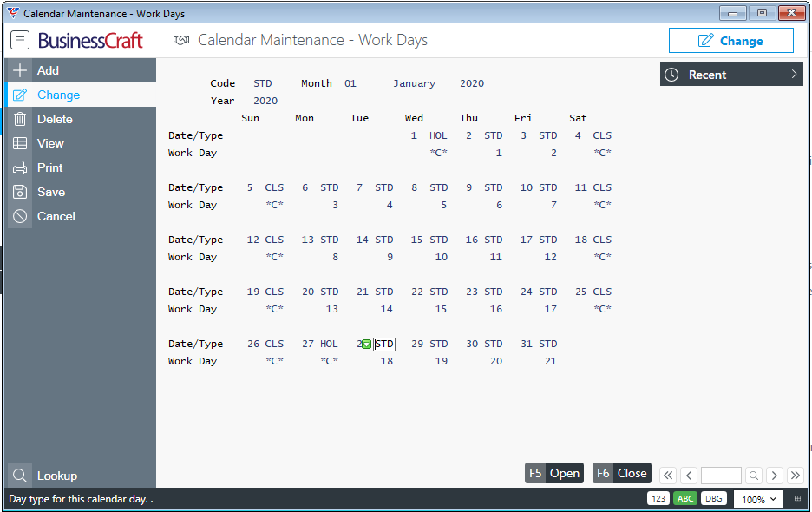
Task: Click the Delete trash icon
Action: click(x=20, y=119)
